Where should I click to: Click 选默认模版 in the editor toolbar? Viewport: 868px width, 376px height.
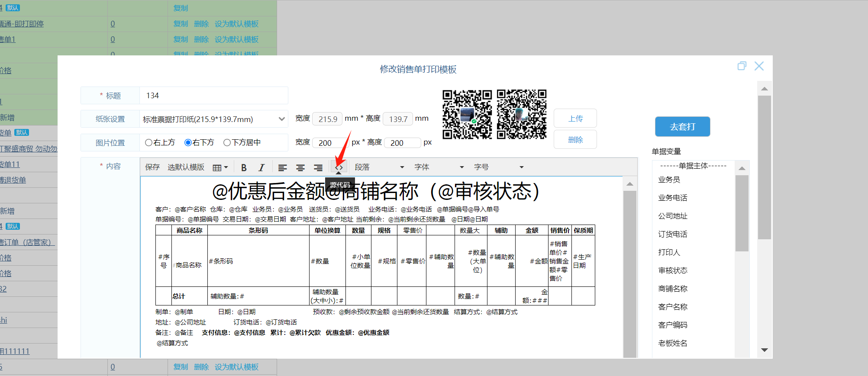point(186,167)
